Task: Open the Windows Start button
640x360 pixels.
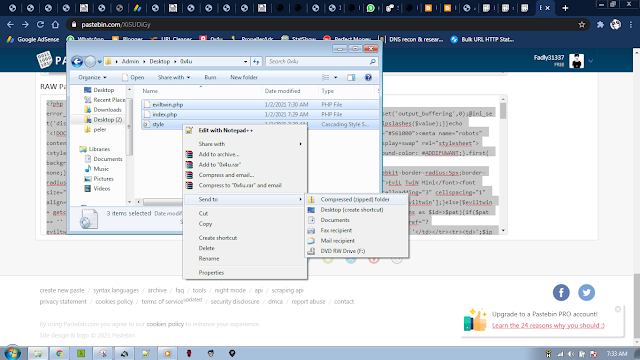Action: (x=12, y=353)
